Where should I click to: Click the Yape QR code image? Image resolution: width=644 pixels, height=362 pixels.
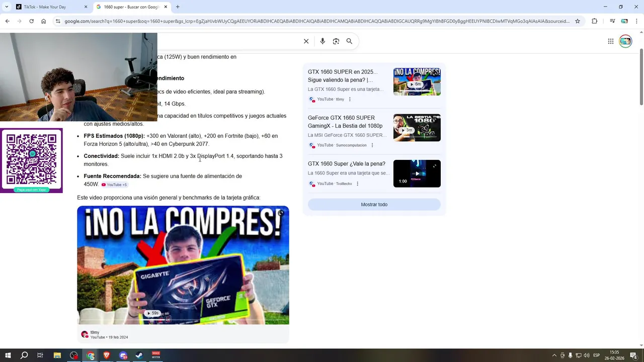coord(31,160)
